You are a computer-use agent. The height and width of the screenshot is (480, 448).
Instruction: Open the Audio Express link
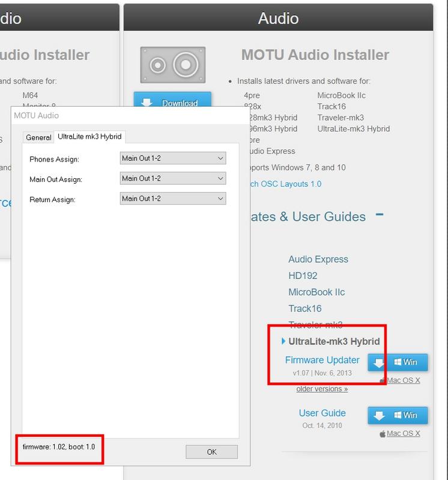pos(318,259)
